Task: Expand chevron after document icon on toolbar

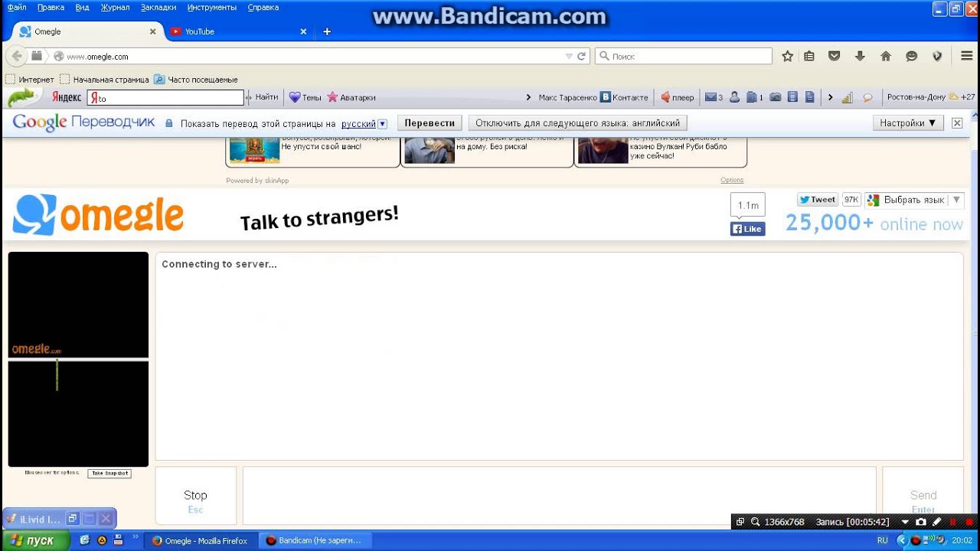Action: click(x=830, y=97)
